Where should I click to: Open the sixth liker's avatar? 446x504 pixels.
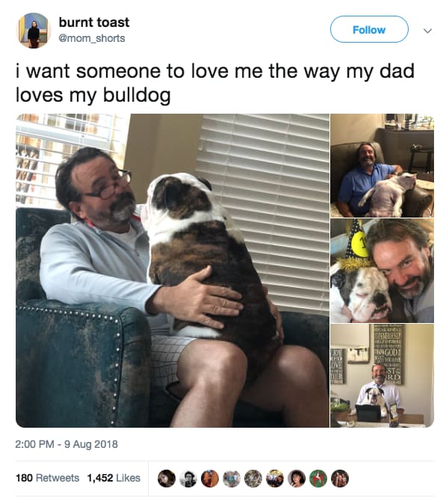(274, 479)
